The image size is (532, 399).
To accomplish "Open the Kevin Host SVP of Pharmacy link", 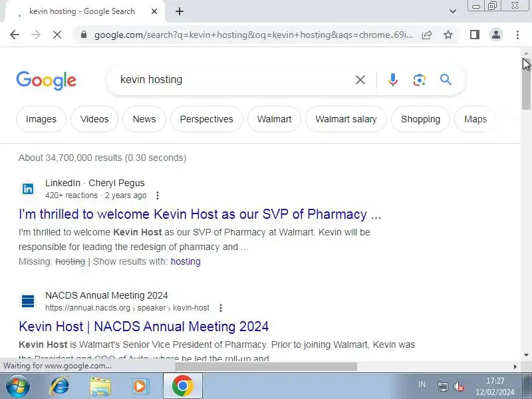I will (200, 214).
